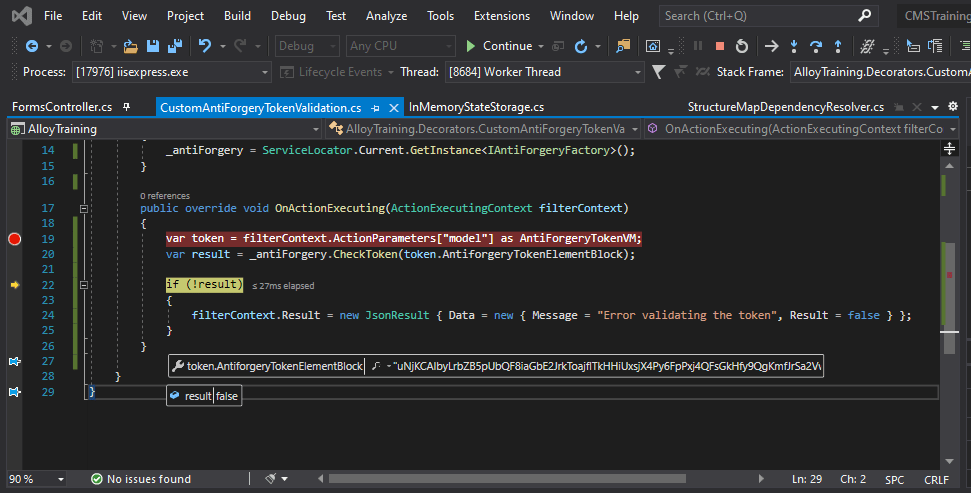Toggle the bookmark glyph on line 27
Image resolution: width=971 pixels, height=493 pixels.
[x=15, y=361]
